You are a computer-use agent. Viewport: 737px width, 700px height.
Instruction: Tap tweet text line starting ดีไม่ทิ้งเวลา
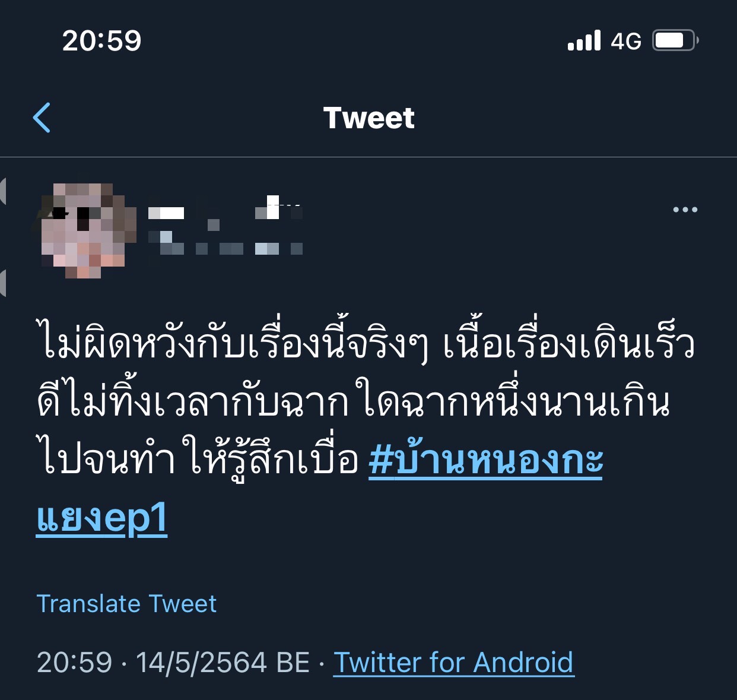[354, 401]
